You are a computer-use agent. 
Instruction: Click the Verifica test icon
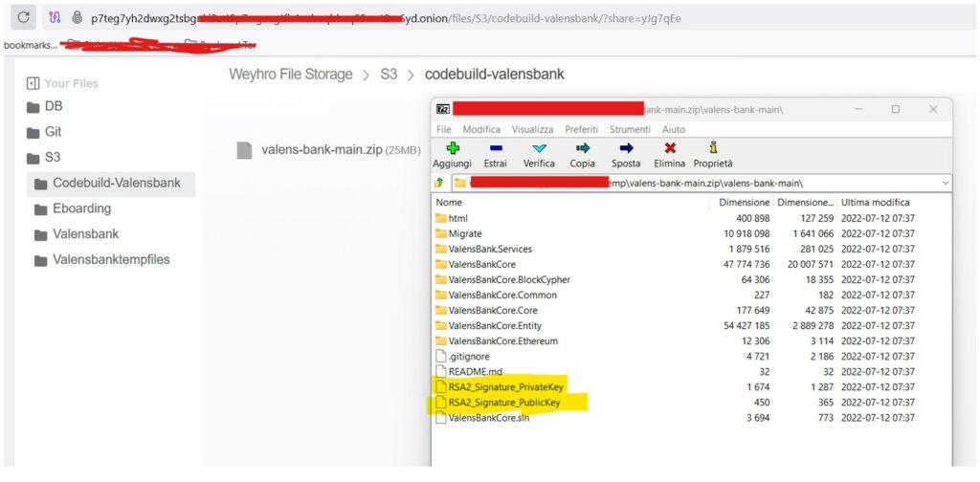point(539,148)
